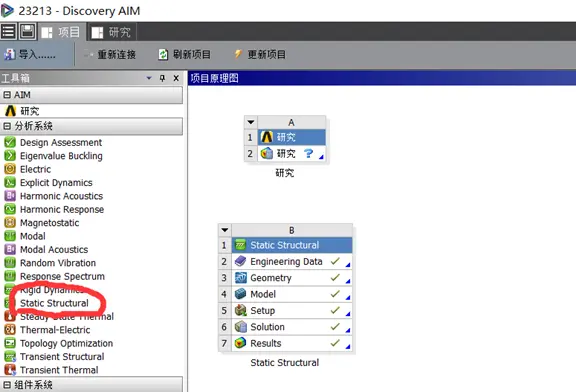This screenshot has height=392, width=576.
Task: Select Design Assessment system icon
Action: pos(10,142)
